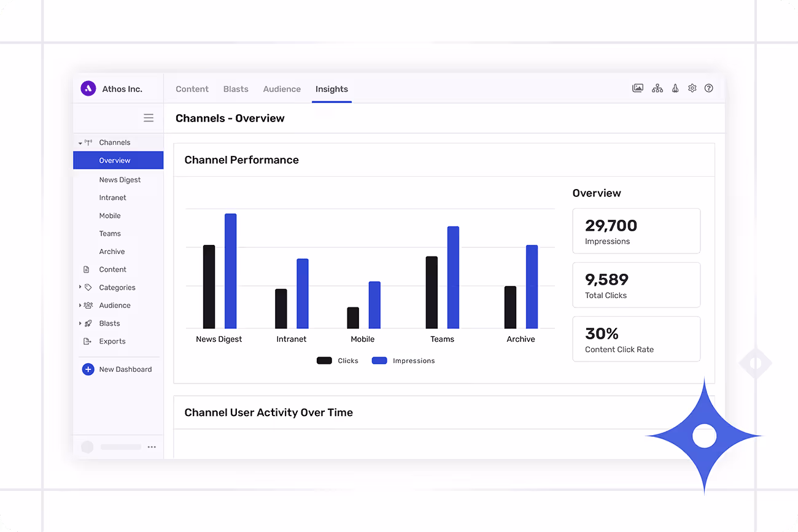Click the Athos Inc. company name
Screen dimensions: 798x532
[122, 89]
